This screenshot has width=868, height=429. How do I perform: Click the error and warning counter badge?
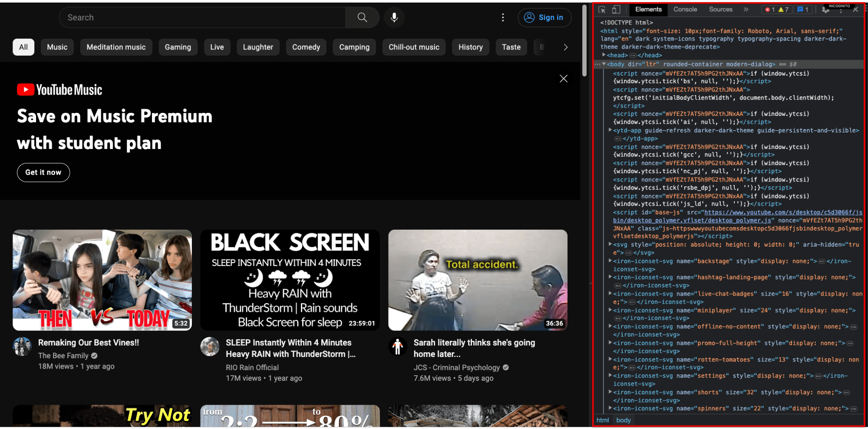tap(777, 10)
